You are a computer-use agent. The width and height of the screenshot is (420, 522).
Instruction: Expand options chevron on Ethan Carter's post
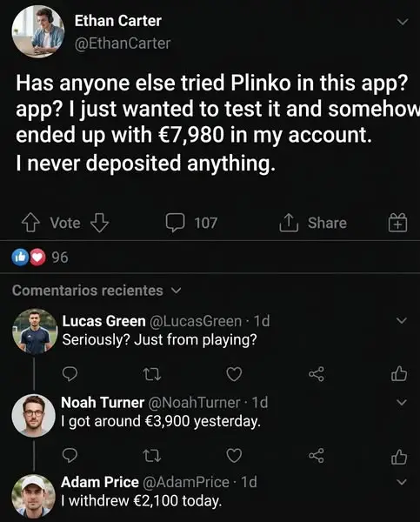[x=403, y=23]
